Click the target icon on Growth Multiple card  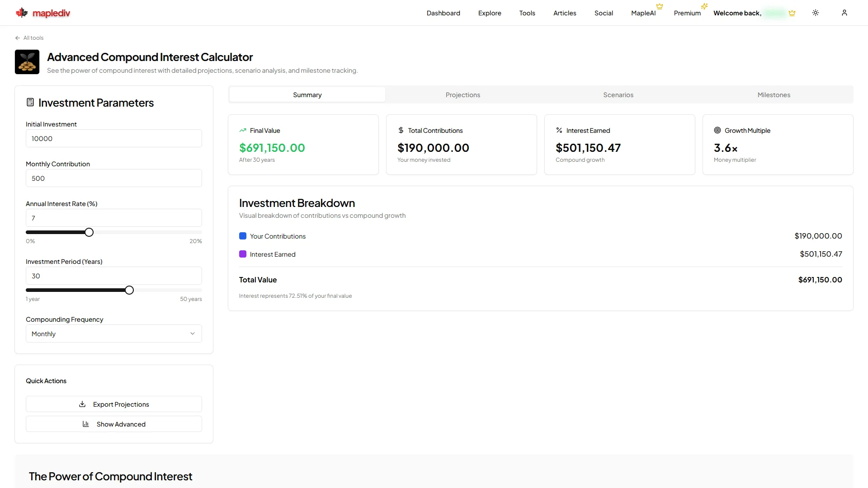click(717, 131)
